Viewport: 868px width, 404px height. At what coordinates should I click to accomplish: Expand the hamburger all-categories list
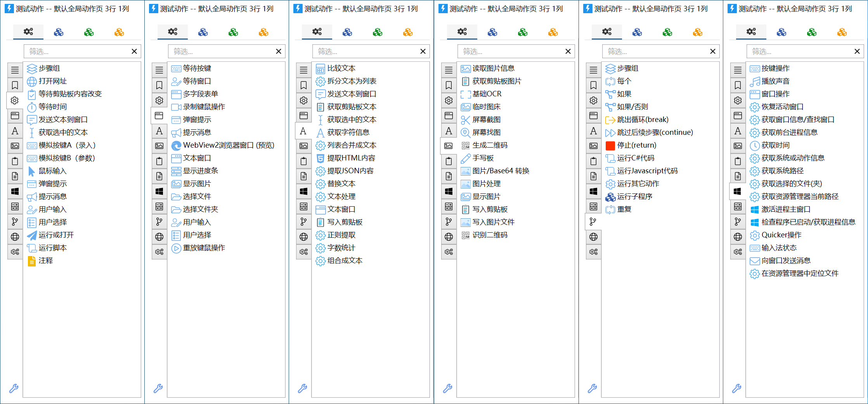click(x=15, y=70)
